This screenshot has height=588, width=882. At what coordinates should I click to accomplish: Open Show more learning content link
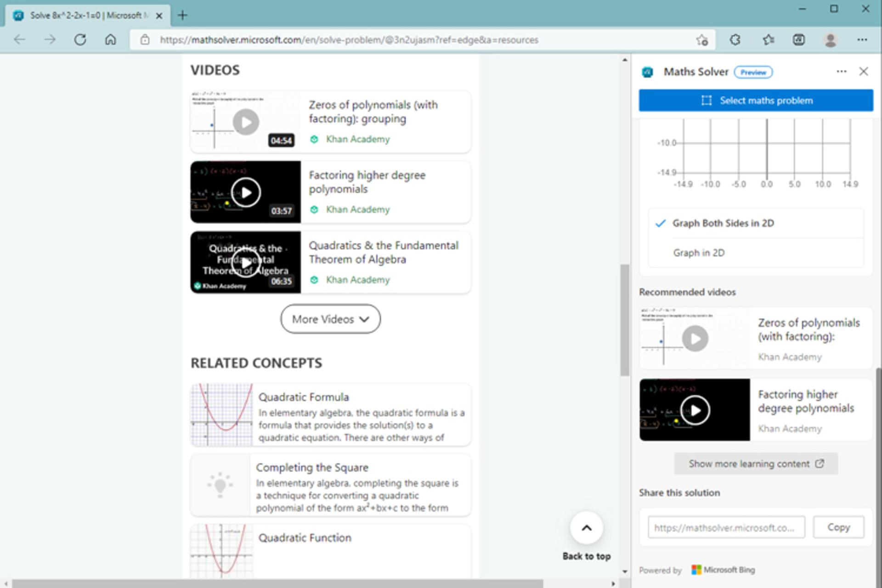pyautogui.click(x=756, y=464)
